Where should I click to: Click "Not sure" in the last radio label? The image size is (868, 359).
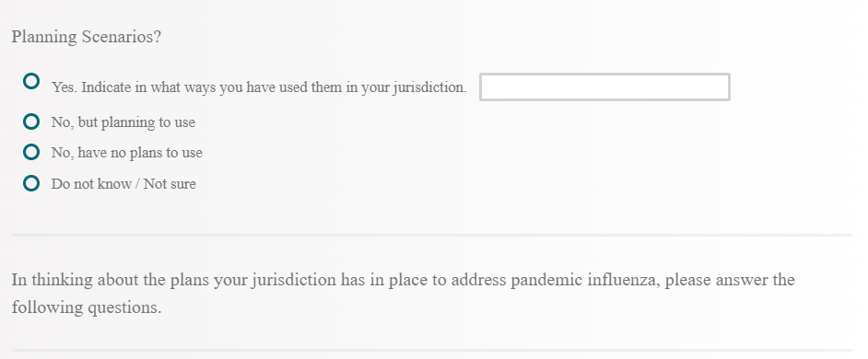[170, 184]
